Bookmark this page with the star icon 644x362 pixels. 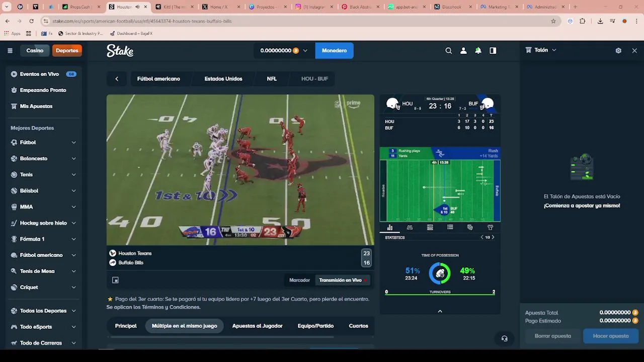coord(553,21)
